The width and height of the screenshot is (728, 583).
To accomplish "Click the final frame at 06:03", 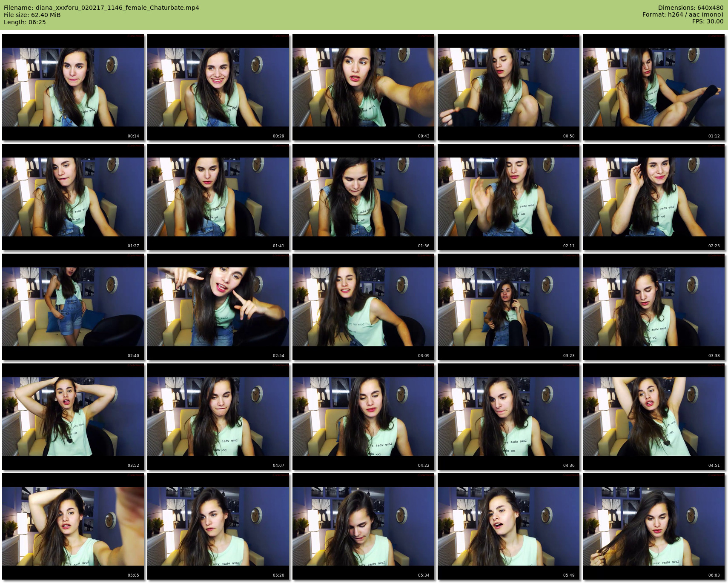I will click(653, 526).
